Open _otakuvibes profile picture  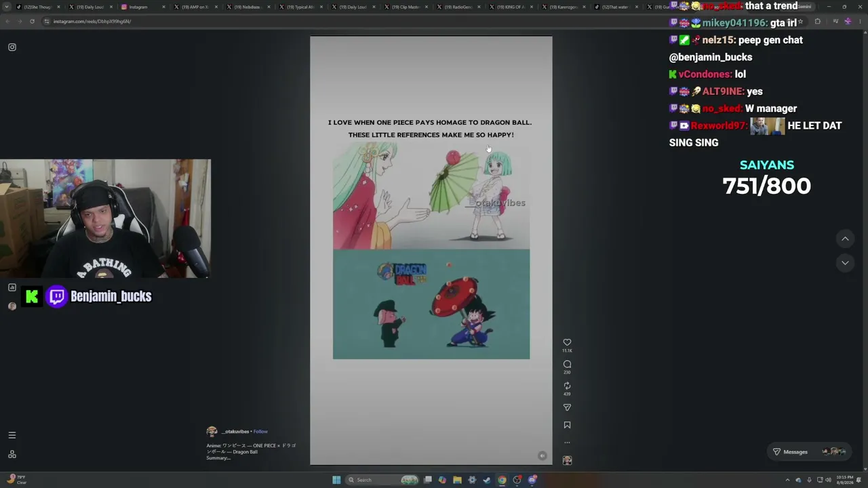(212, 432)
